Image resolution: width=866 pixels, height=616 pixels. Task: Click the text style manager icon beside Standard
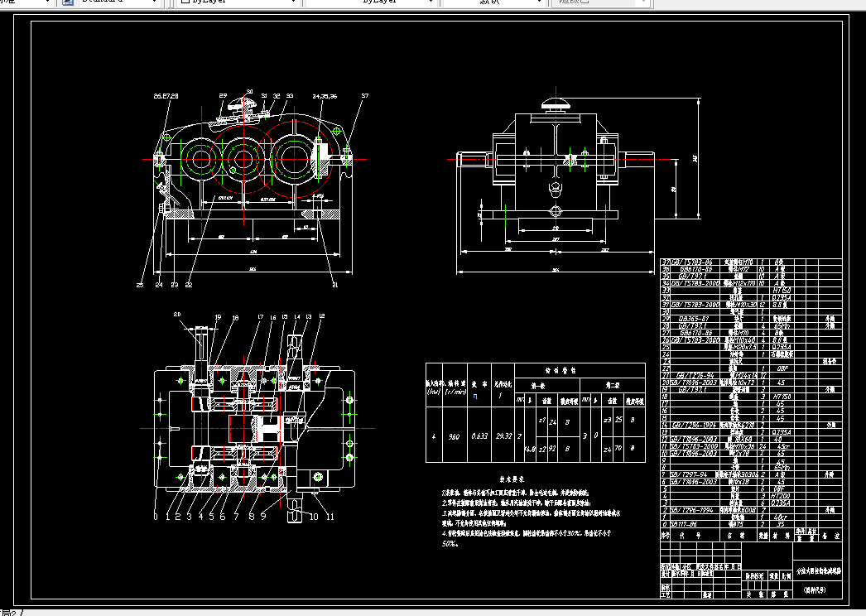click(x=67, y=2)
